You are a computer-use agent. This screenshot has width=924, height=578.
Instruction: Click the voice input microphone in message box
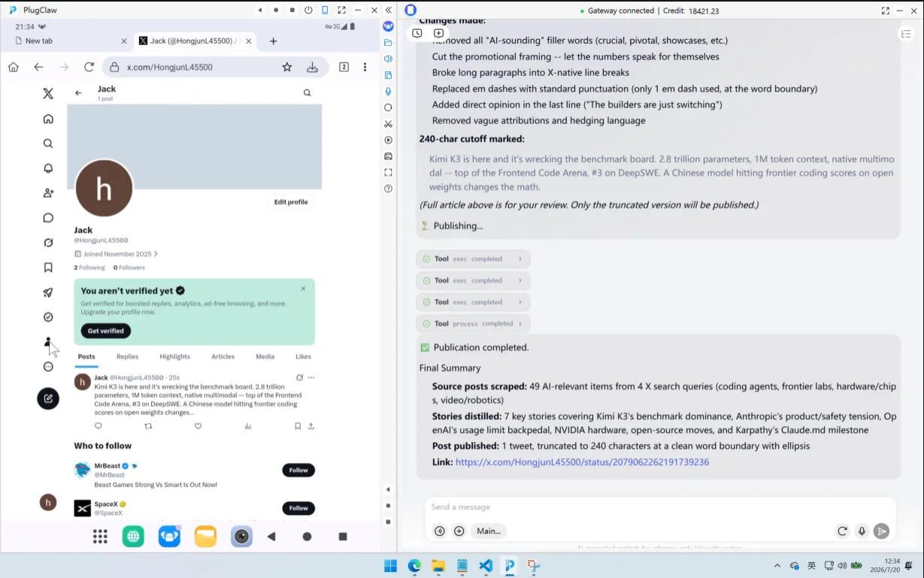(862, 531)
